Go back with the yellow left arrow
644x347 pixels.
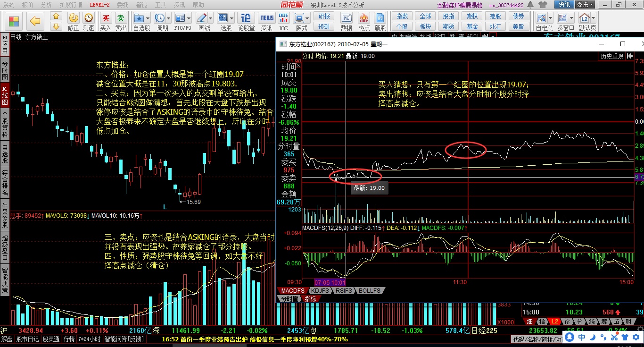coord(34,21)
